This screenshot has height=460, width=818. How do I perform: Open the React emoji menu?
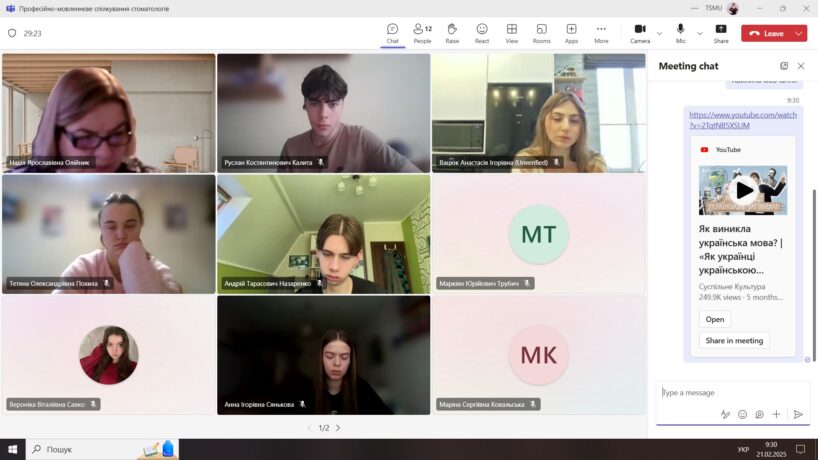click(482, 33)
